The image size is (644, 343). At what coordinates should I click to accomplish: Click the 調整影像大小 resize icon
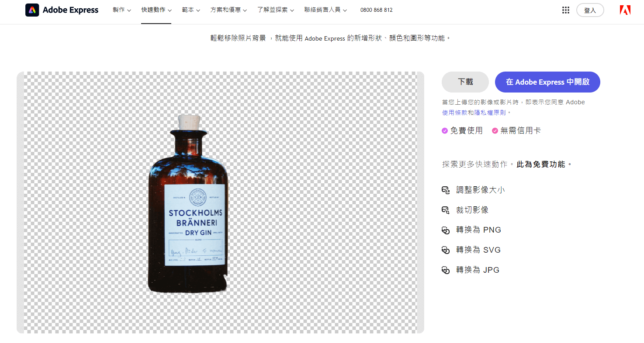tap(445, 190)
